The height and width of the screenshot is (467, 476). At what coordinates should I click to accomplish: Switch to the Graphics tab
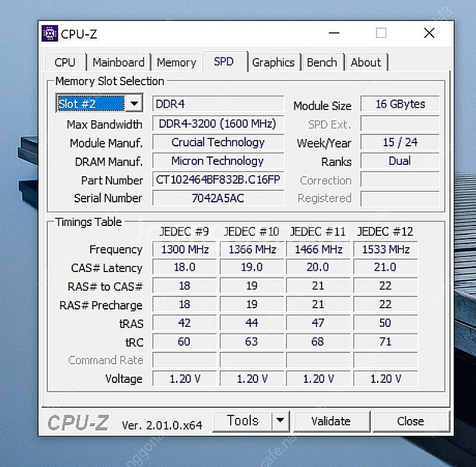tap(273, 62)
